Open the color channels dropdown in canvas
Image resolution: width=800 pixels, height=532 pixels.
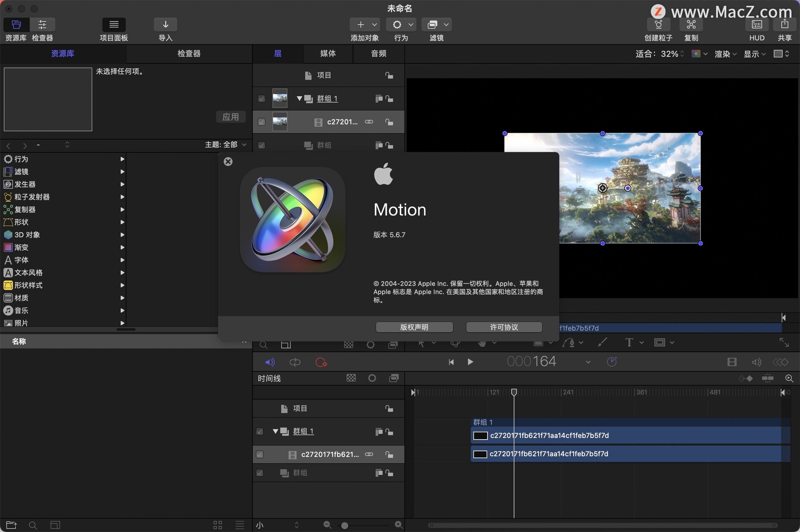[x=699, y=54]
